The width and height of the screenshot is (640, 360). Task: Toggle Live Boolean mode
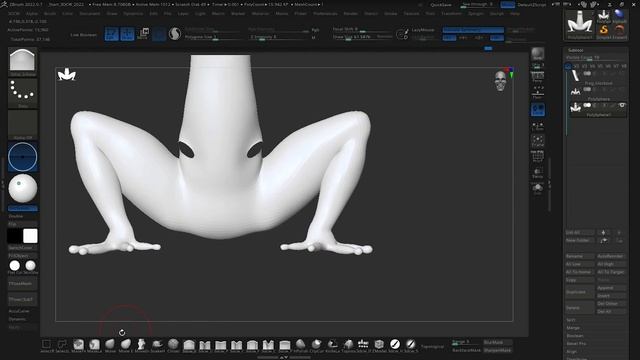pyautogui.click(x=83, y=35)
